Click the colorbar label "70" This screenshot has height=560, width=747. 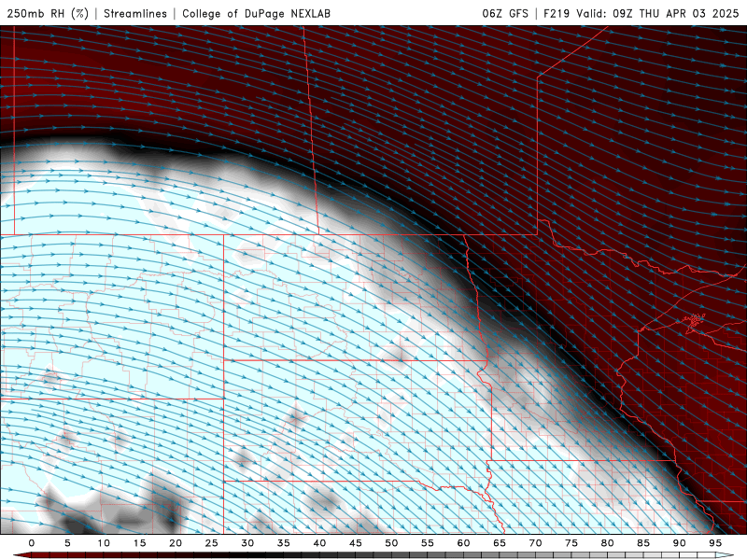[x=535, y=543]
